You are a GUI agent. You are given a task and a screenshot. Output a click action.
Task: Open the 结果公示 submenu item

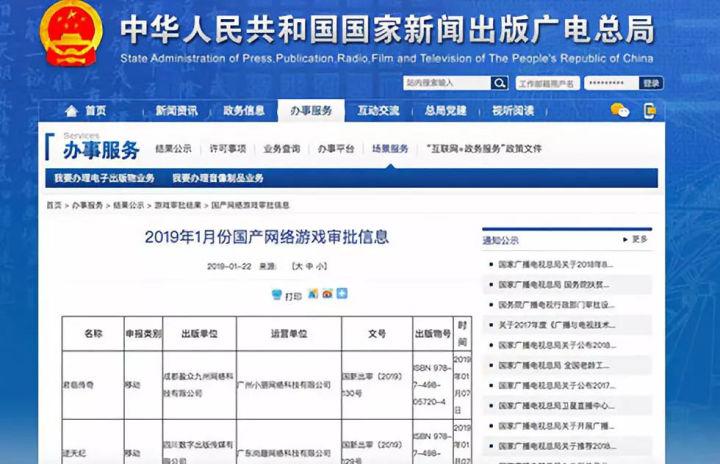click(173, 149)
